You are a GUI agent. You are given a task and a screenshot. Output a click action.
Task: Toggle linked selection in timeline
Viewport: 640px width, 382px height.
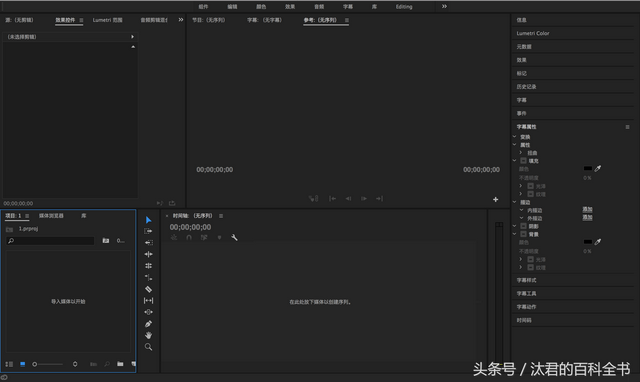204,237
